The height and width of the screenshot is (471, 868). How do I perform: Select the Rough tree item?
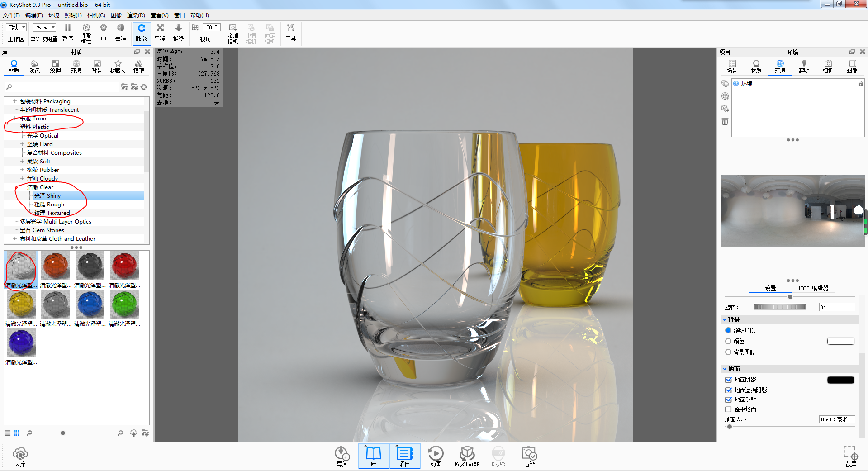49,205
